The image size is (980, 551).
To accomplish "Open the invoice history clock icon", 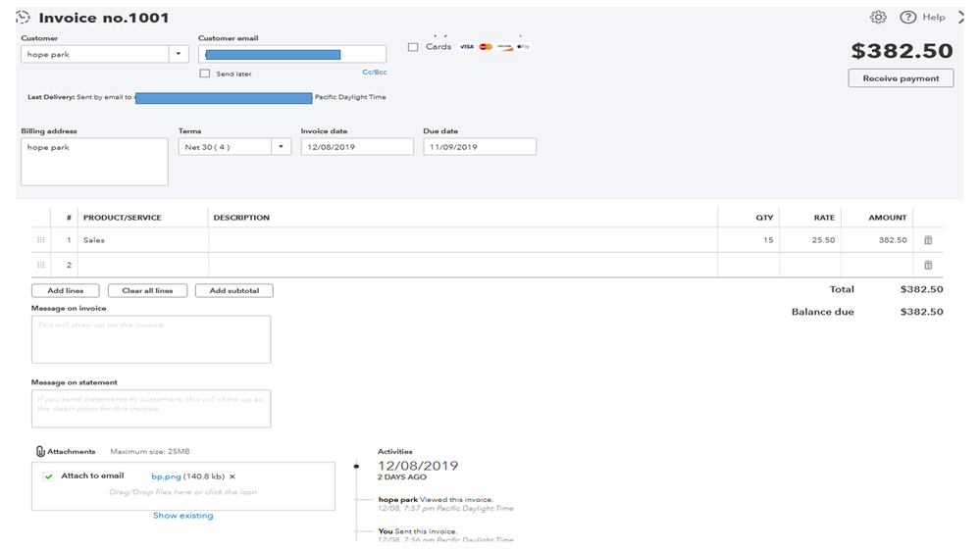I will [24, 18].
